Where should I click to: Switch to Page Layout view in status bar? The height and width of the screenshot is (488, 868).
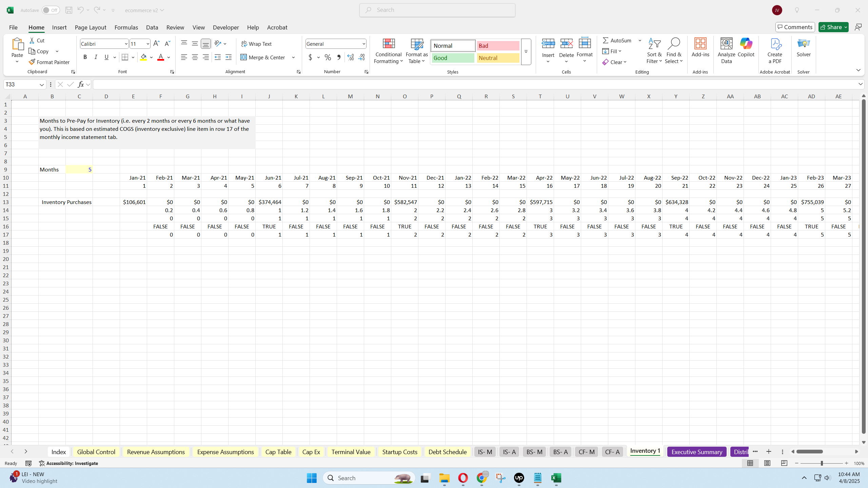click(767, 463)
